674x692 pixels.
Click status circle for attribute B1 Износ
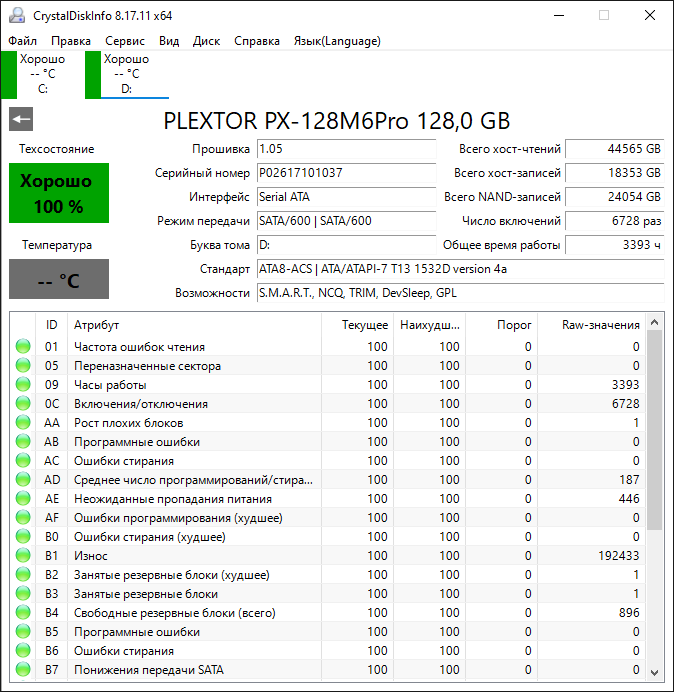(x=23, y=555)
